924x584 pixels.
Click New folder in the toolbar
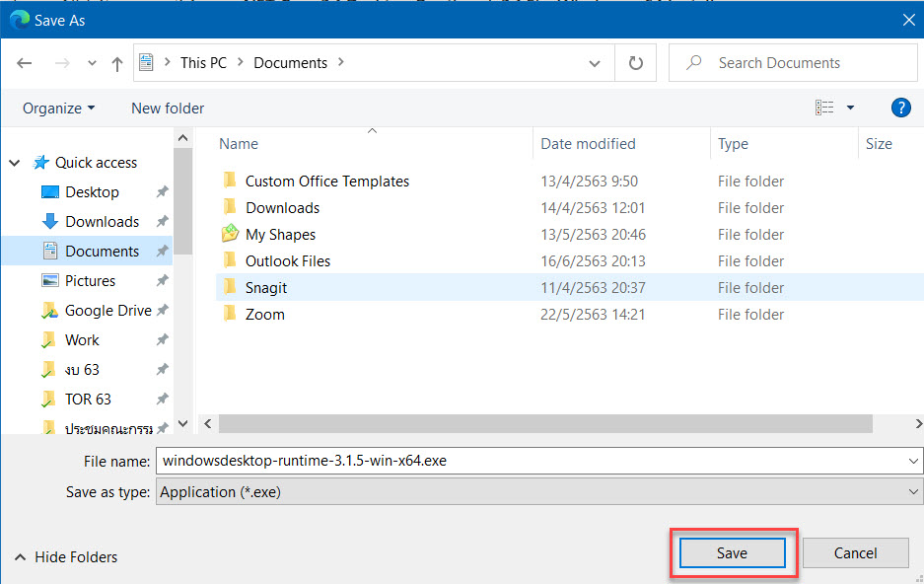point(168,109)
